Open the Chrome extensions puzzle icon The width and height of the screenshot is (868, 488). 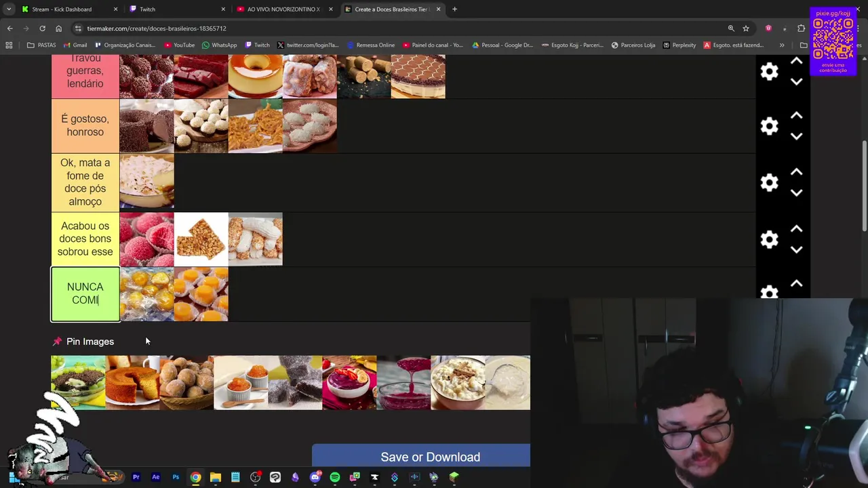pos(802,28)
